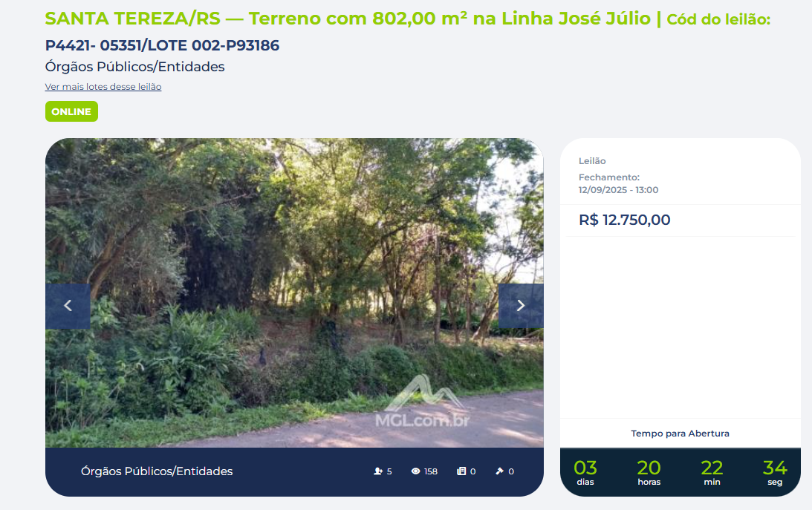Click the Santa Tereza terrain photo
The image size is (812, 510).
[x=294, y=292]
